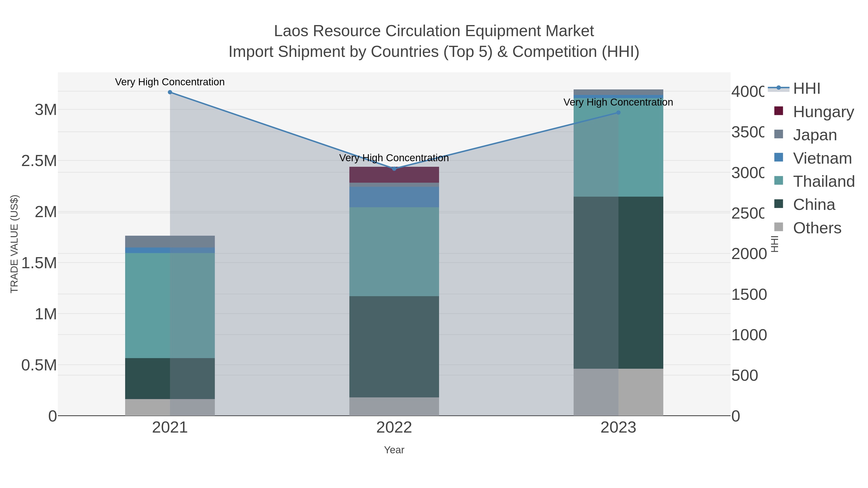Click the Vietnam blue legend swatch
Screen dimensions: 868x488
point(779,157)
